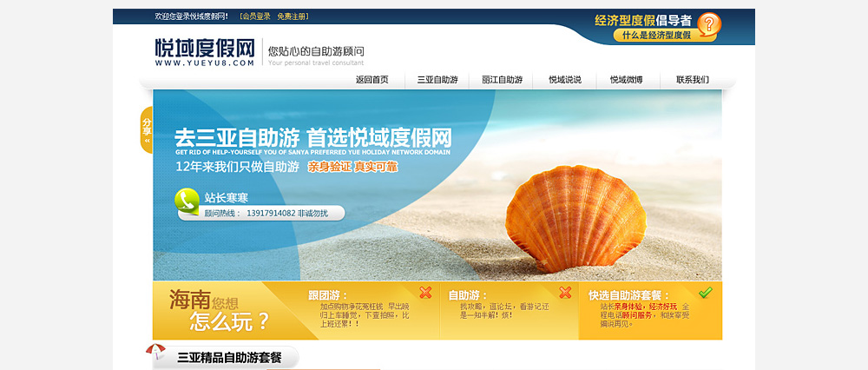Click the 顾问热线 phone number bar
The height and width of the screenshot is (370, 868).
pos(273,213)
